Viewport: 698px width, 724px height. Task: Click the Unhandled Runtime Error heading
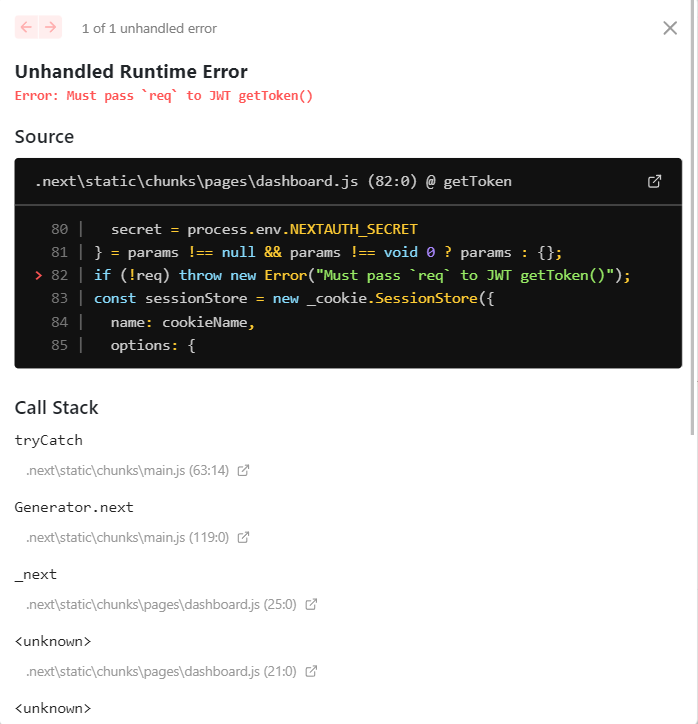(x=131, y=72)
